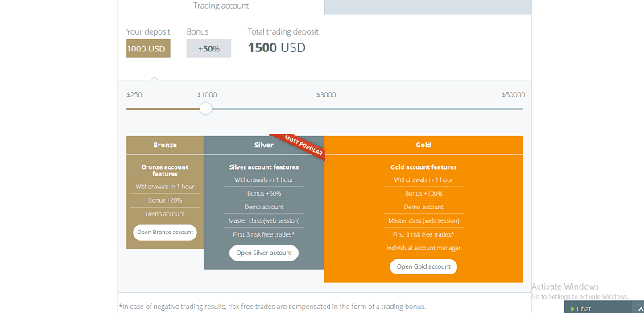Viewport: 644px width, 313px height.
Task: Click Silver 'First 3 risk free trades*'
Action: (x=264, y=234)
